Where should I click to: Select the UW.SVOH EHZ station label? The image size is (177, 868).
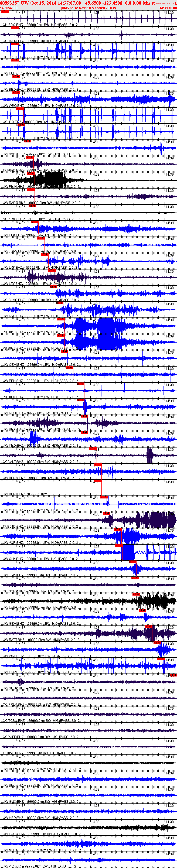(41, 154)
